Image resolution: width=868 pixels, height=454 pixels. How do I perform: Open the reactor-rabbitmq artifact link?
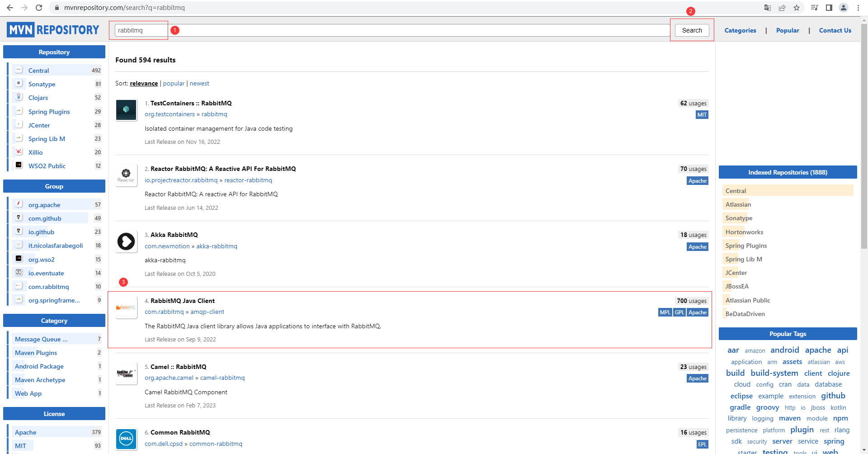click(x=248, y=180)
